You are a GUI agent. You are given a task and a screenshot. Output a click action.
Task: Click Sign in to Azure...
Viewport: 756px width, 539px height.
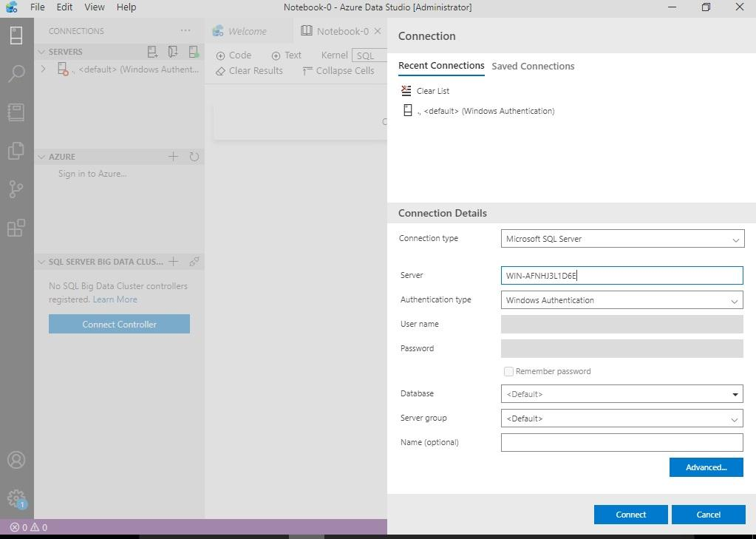pos(92,174)
